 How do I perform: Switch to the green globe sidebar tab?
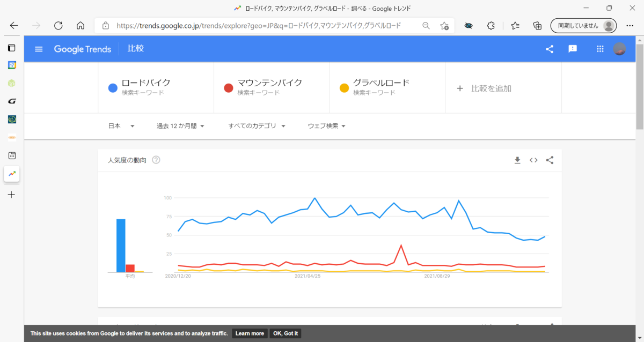12,119
